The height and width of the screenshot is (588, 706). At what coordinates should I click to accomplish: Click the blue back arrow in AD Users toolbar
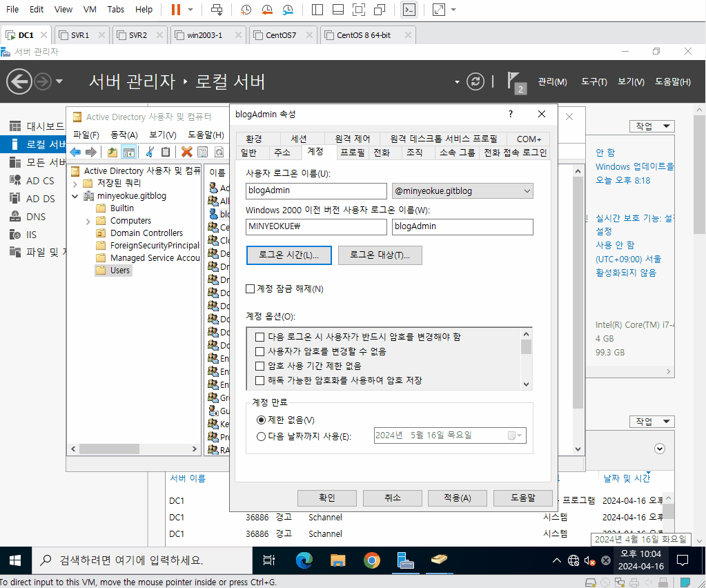click(76, 153)
